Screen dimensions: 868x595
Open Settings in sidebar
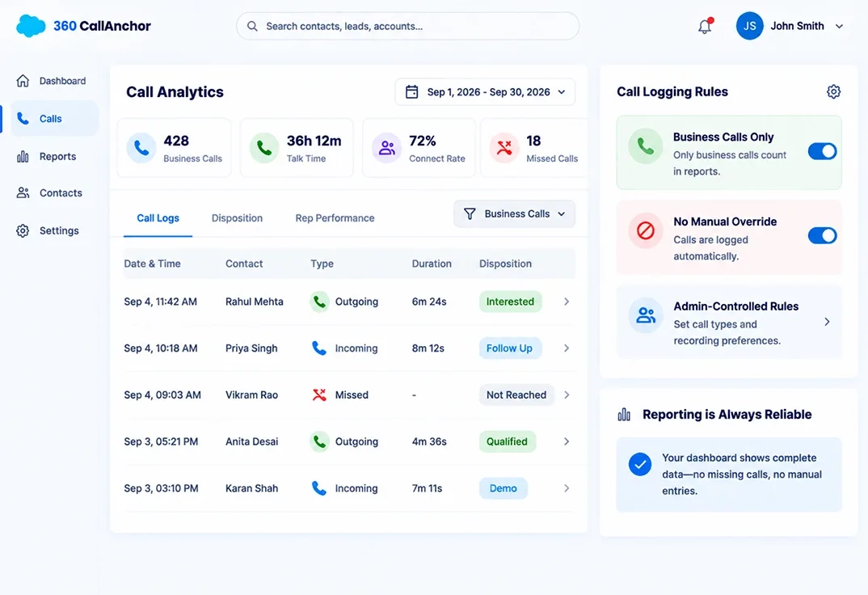(55, 230)
